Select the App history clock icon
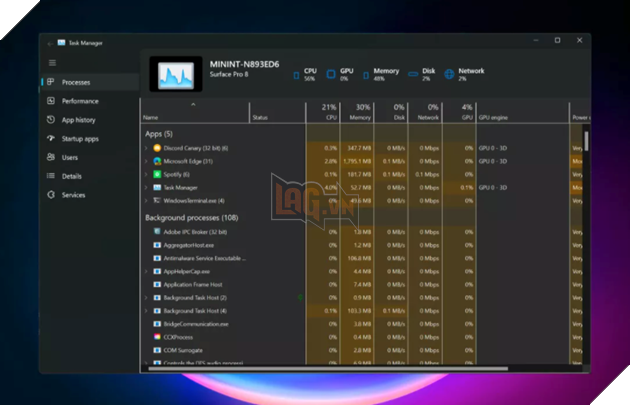Image resolution: width=630 pixels, height=405 pixels. pyautogui.click(x=51, y=120)
